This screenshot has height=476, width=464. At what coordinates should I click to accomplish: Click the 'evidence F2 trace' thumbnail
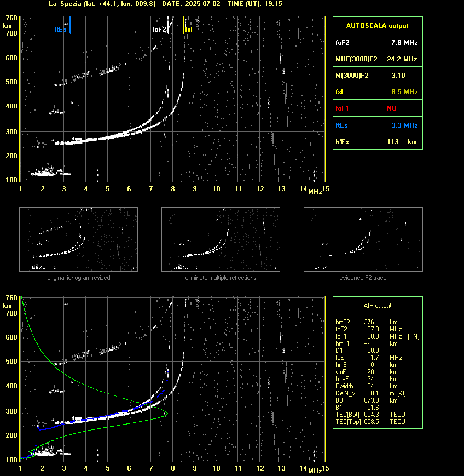point(363,239)
